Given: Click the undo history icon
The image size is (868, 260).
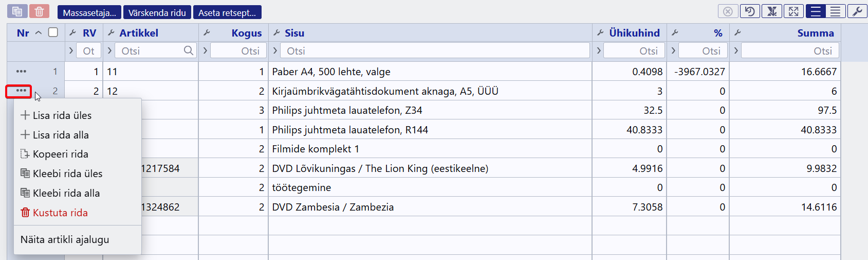Looking at the screenshot, I should (x=750, y=11).
